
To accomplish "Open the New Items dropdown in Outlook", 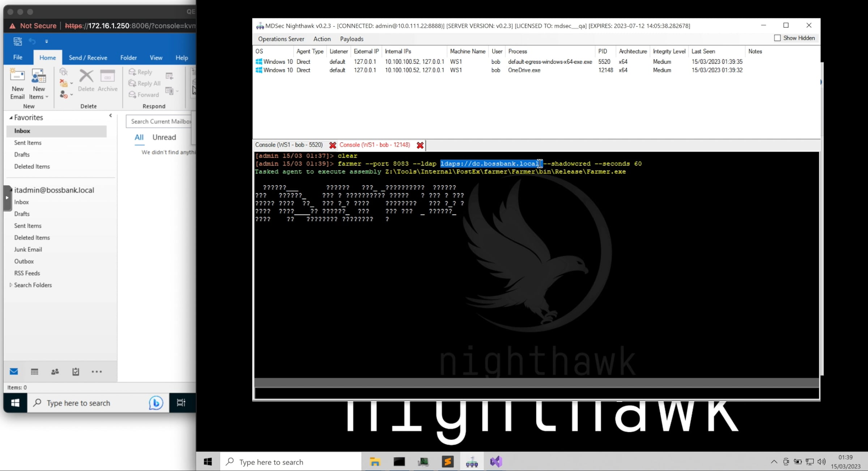I will tap(39, 84).
